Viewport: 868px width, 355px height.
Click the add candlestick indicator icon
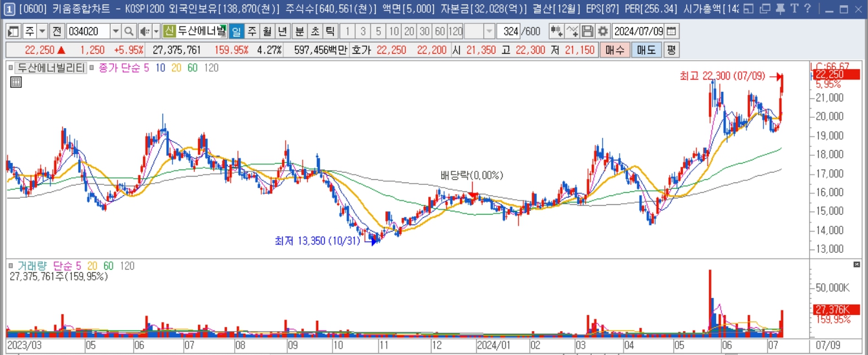(x=556, y=32)
